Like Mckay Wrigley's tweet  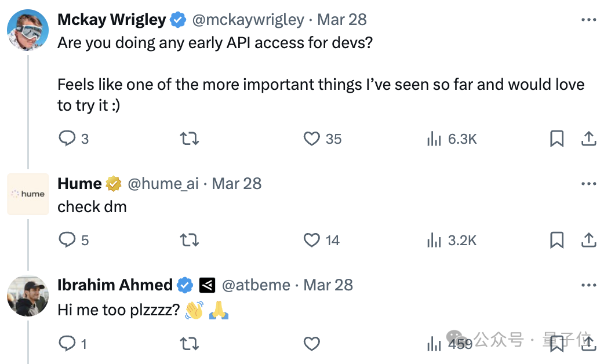[x=312, y=139]
